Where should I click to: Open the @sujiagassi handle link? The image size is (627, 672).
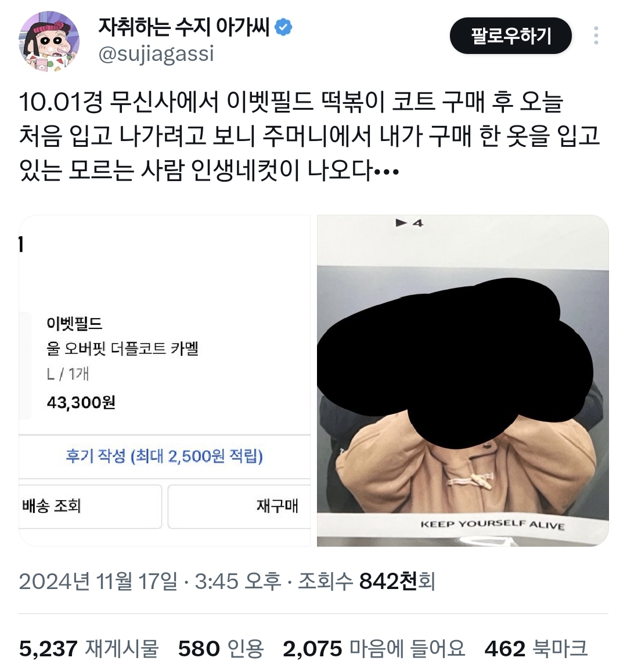[x=156, y=55]
